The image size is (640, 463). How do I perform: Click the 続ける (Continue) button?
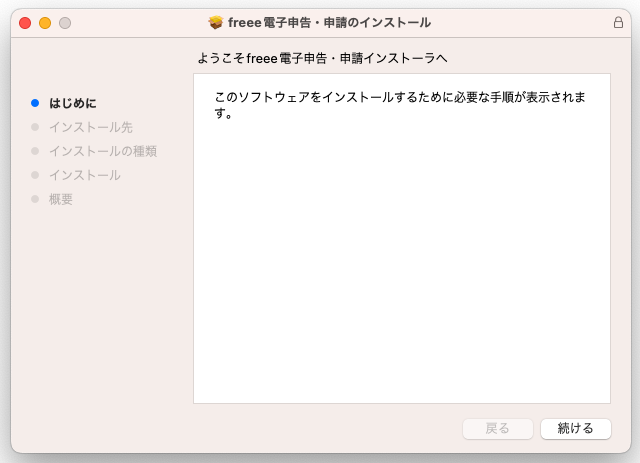click(576, 428)
